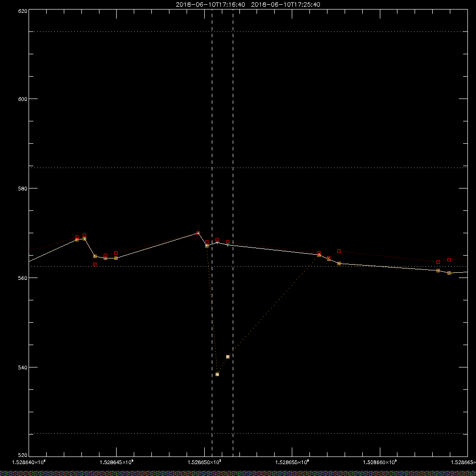476x476 pixels.
Task: Select the final orange square near 561
Action: tap(449, 273)
